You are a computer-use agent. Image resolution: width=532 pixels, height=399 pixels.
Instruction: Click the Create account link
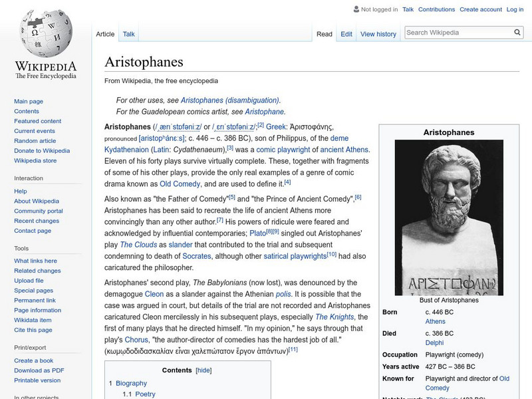[480, 9]
